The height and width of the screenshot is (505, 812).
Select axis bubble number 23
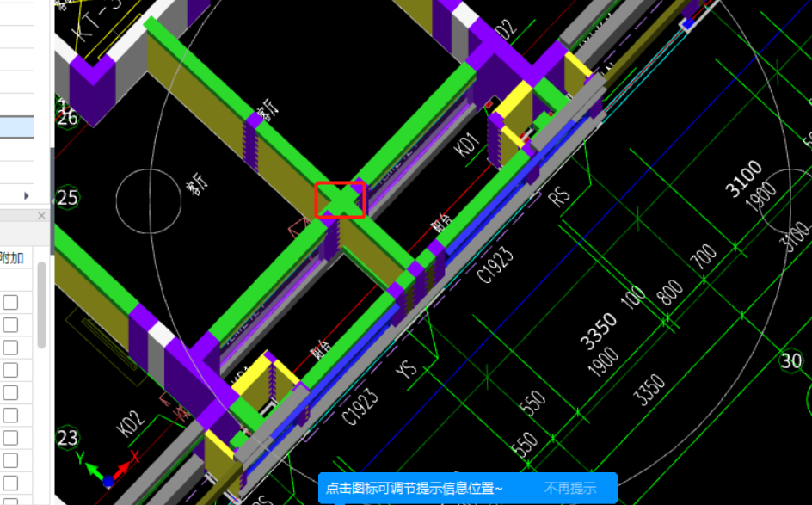(67, 438)
